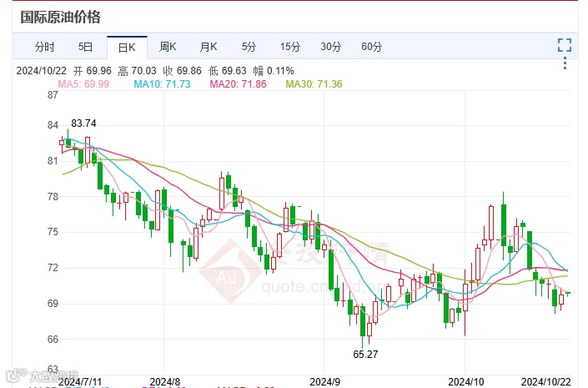Click the 72 y-axis price label
This screenshot has height=388, width=588.
coord(53,268)
